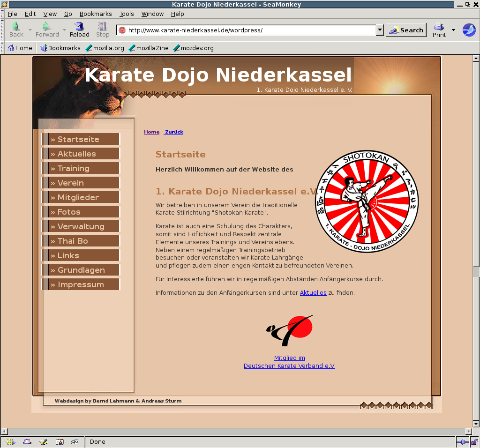The width and height of the screenshot is (480, 448).
Task: Click the ChatZilla icon in the status bar
Action: click(x=75, y=441)
